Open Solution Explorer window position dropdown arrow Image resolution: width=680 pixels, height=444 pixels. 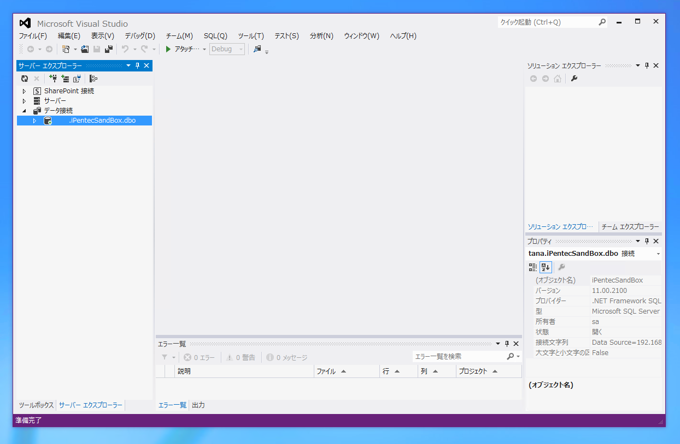[x=638, y=65]
